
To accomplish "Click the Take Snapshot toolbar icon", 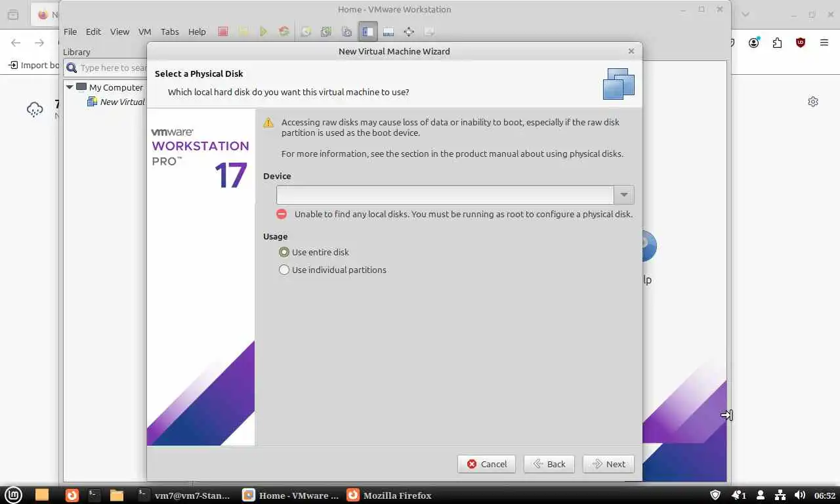I will click(306, 31).
